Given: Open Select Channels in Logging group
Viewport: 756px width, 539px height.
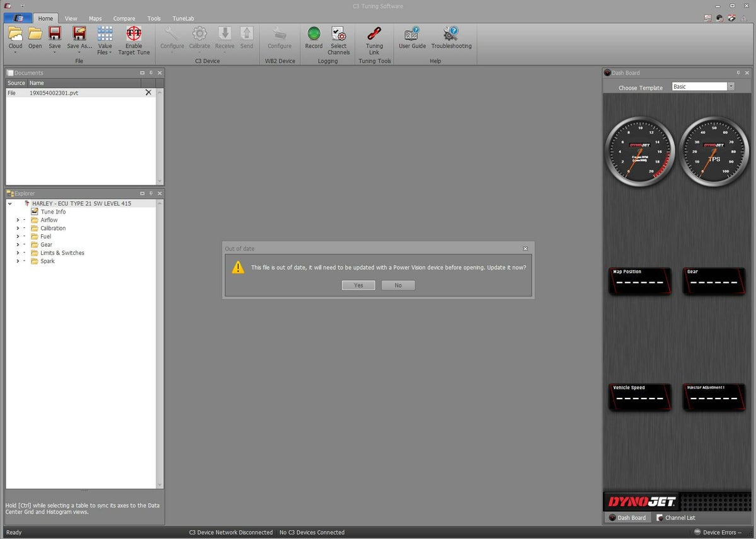Looking at the screenshot, I should [x=338, y=34].
